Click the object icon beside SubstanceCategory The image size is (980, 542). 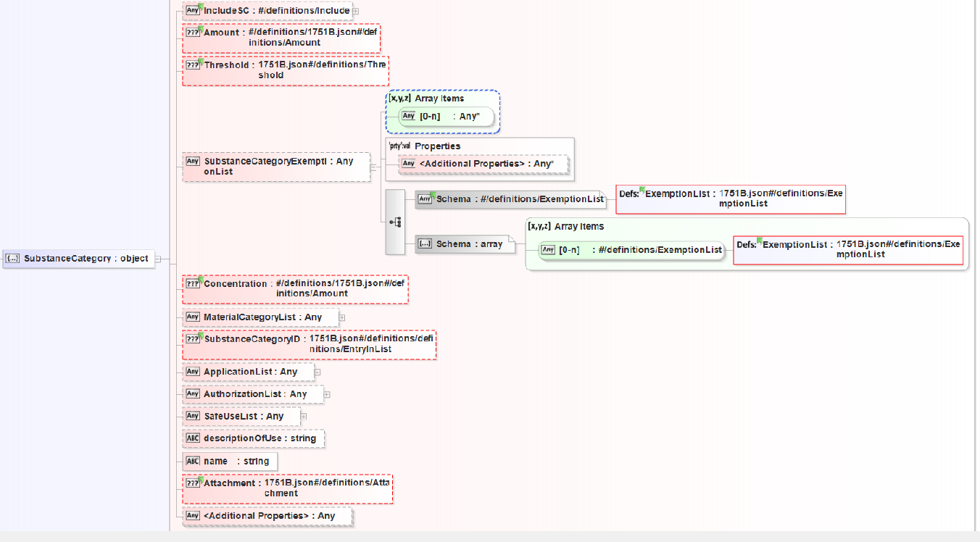[x=13, y=259]
